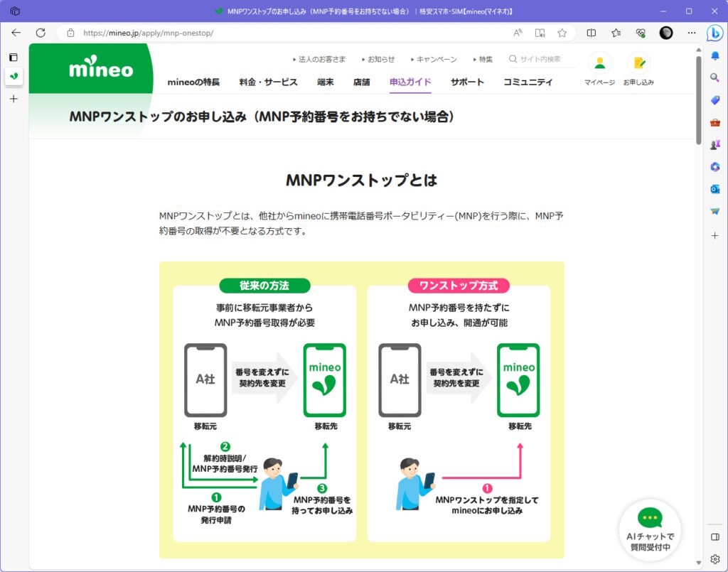This screenshot has width=728, height=572.
Task: Reload the mineo page
Action: coord(41,33)
